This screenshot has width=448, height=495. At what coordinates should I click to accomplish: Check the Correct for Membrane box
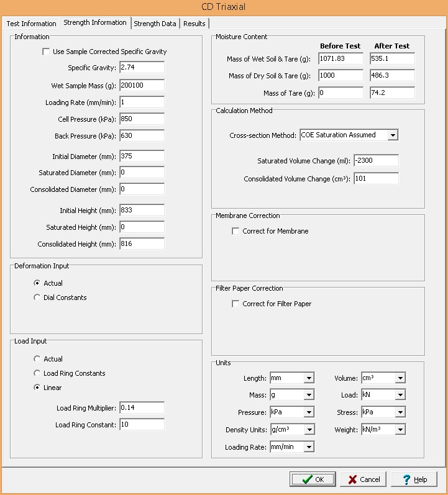tap(235, 232)
